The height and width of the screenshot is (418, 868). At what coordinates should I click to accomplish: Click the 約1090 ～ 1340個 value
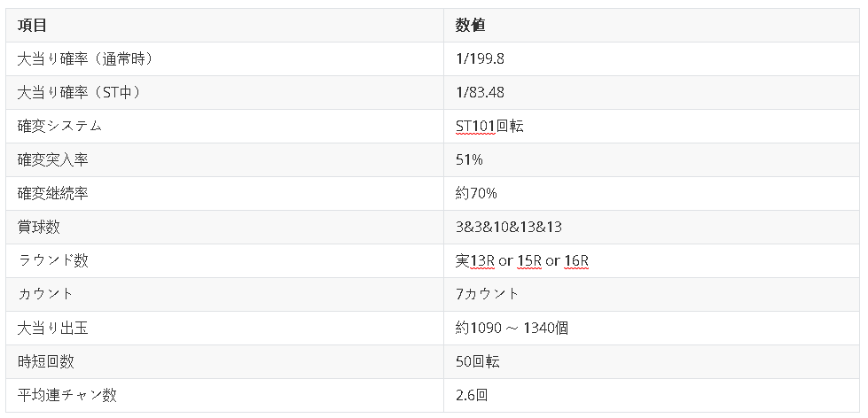(x=512, y=329)
